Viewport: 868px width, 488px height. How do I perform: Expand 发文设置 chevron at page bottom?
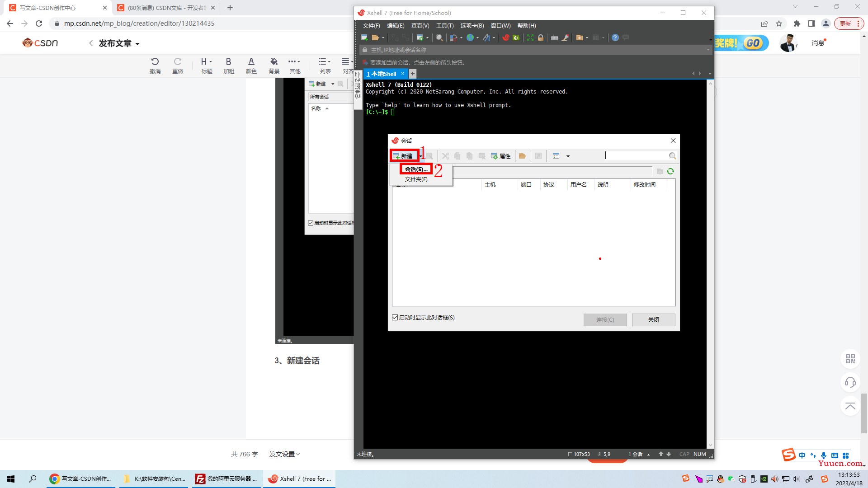pos(298,454)
